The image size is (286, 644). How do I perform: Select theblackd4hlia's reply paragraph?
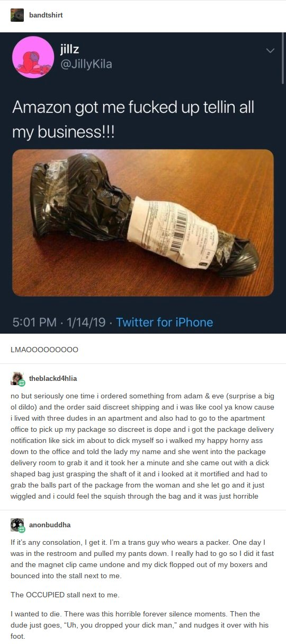[140, 446]
